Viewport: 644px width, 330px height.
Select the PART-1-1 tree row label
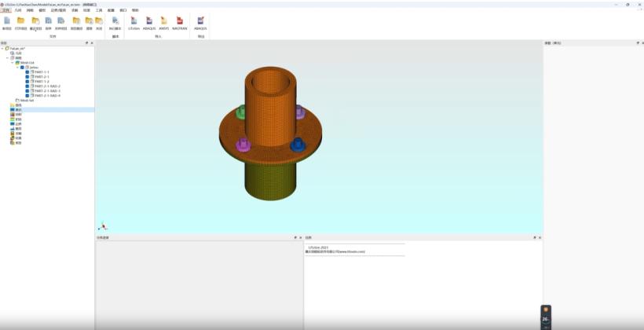(42, 72)
